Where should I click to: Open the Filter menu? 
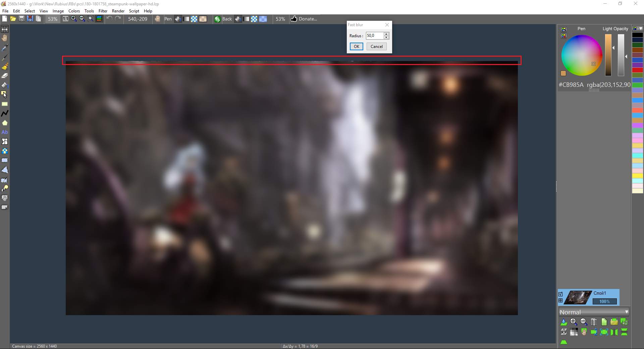(103, 11)
